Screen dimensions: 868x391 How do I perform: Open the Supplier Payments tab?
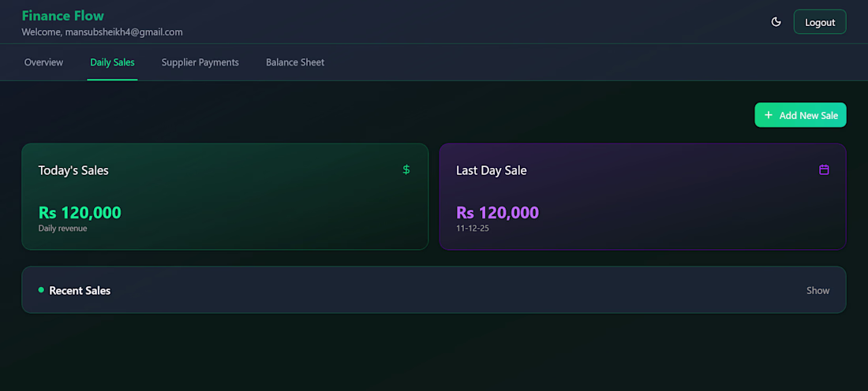point(200,62)
